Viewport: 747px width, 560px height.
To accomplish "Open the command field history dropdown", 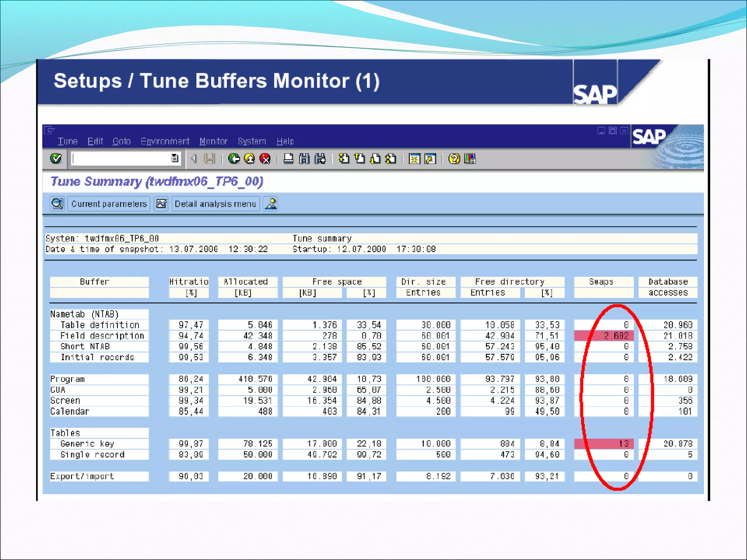I will (175, 158).
